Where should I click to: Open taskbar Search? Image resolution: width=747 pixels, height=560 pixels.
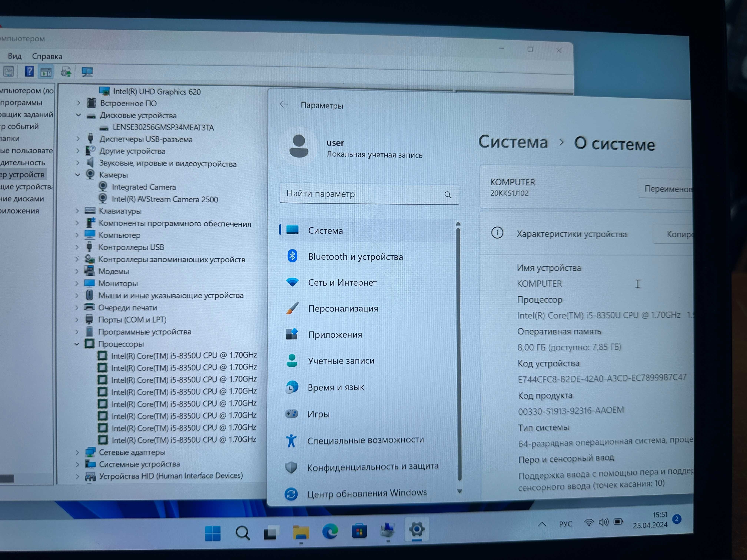[x=243, y=533]
